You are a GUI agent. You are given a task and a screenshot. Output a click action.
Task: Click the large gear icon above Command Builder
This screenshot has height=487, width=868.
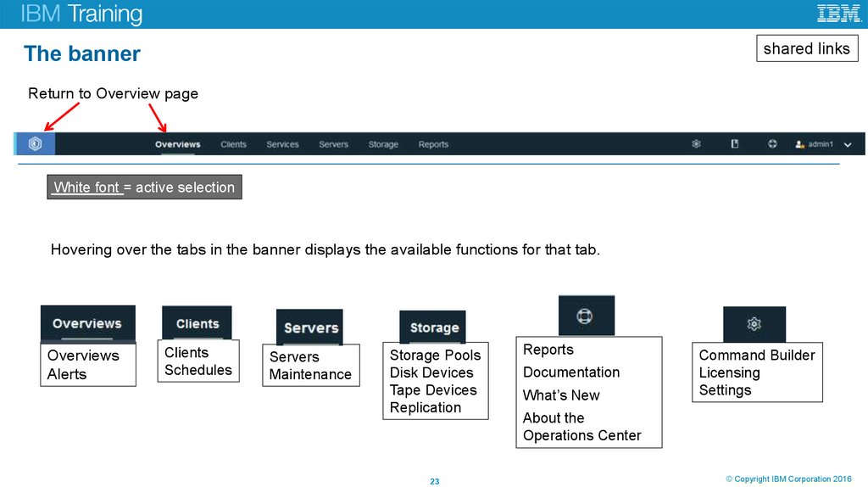pos(754,324)
